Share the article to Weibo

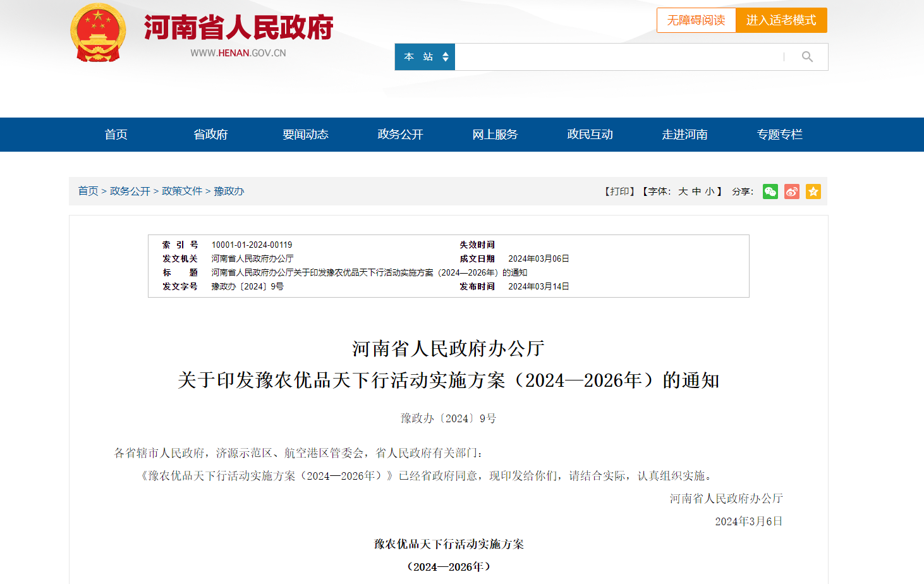pos(792,191)
